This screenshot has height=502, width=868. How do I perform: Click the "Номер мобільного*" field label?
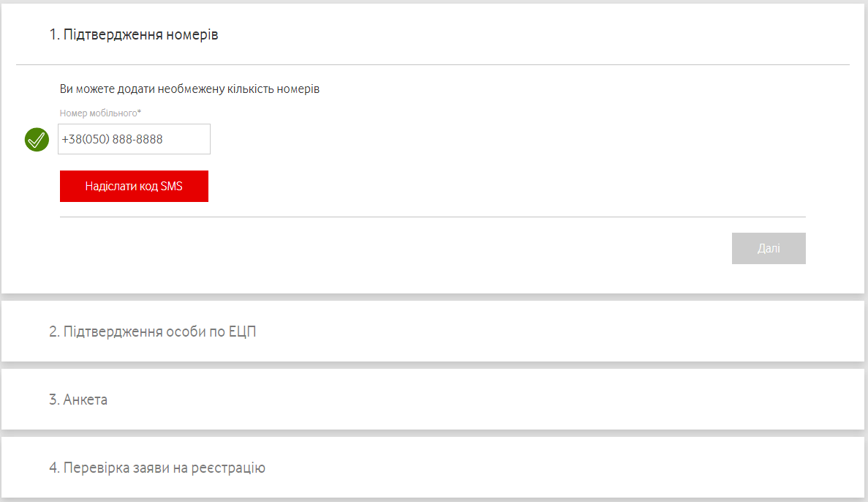[100, 113]
